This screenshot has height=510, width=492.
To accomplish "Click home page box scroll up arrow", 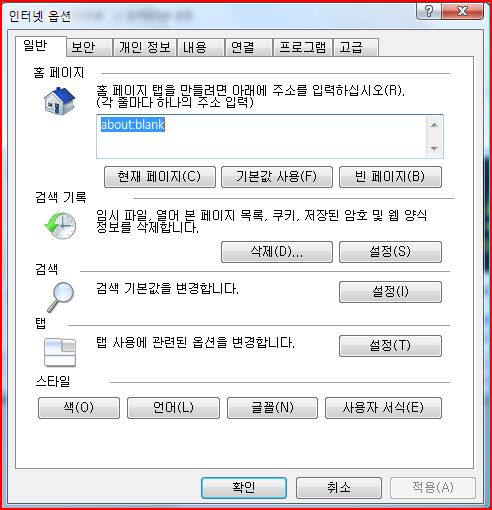I will point(434,125).
